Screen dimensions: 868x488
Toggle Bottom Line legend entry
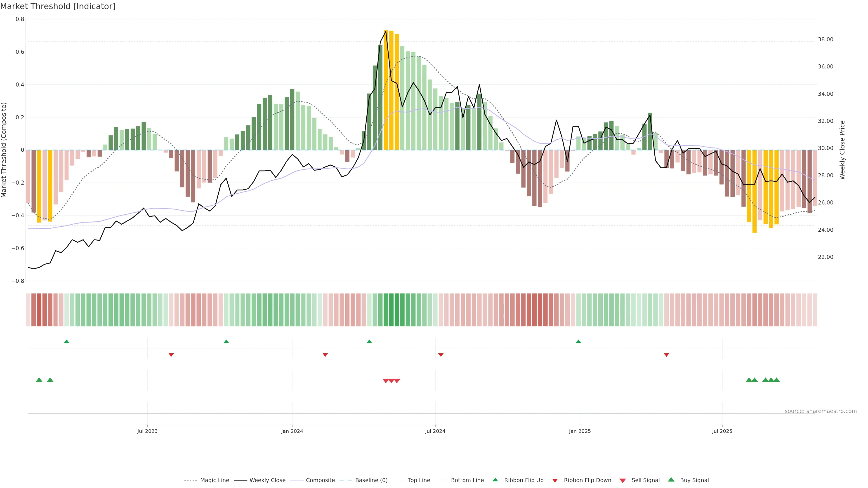click(x=467, y=480)
